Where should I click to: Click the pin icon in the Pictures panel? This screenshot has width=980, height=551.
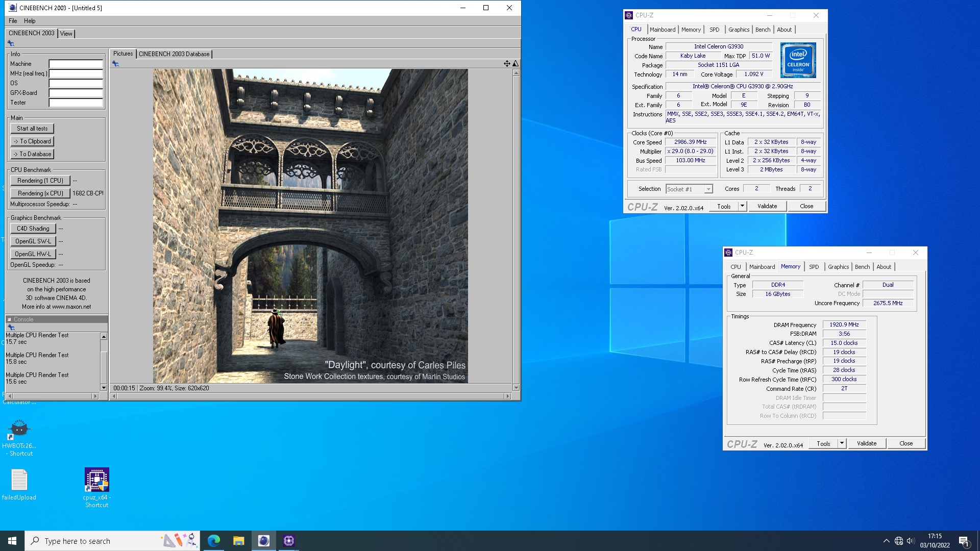115,64
